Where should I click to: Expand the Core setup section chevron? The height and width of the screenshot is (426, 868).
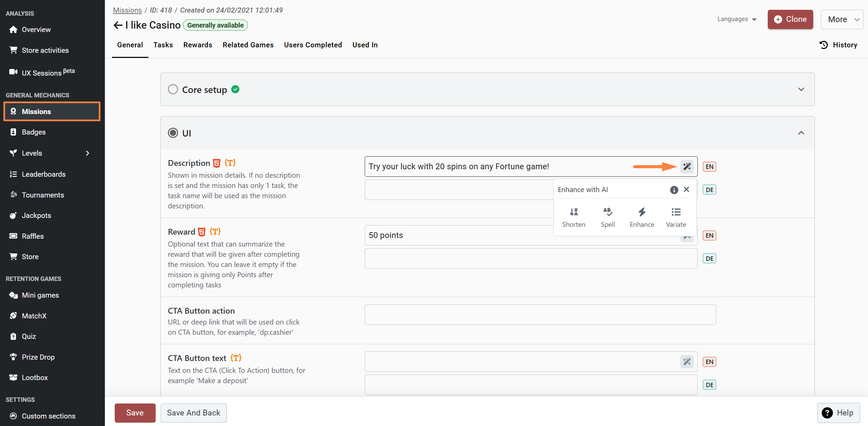801,89
